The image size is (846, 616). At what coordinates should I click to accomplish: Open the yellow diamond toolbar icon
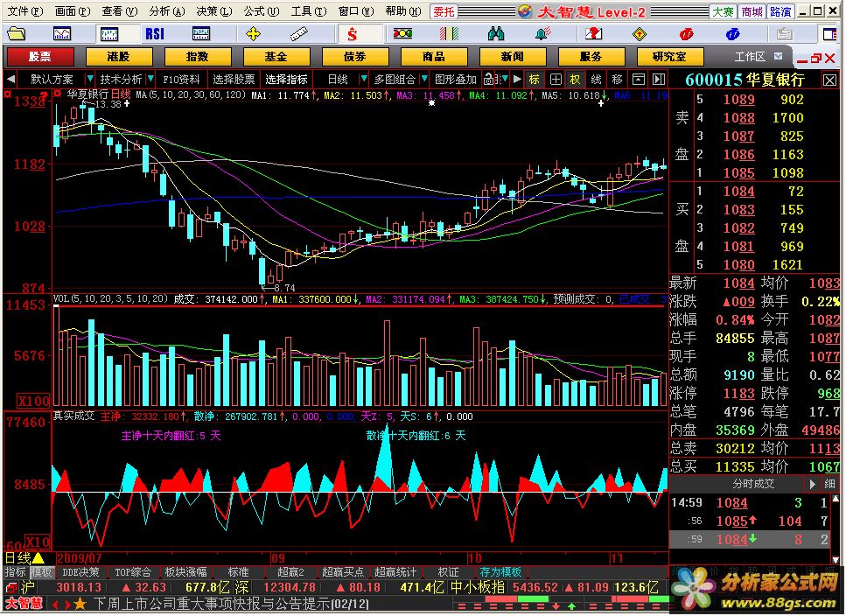(639, 34)
